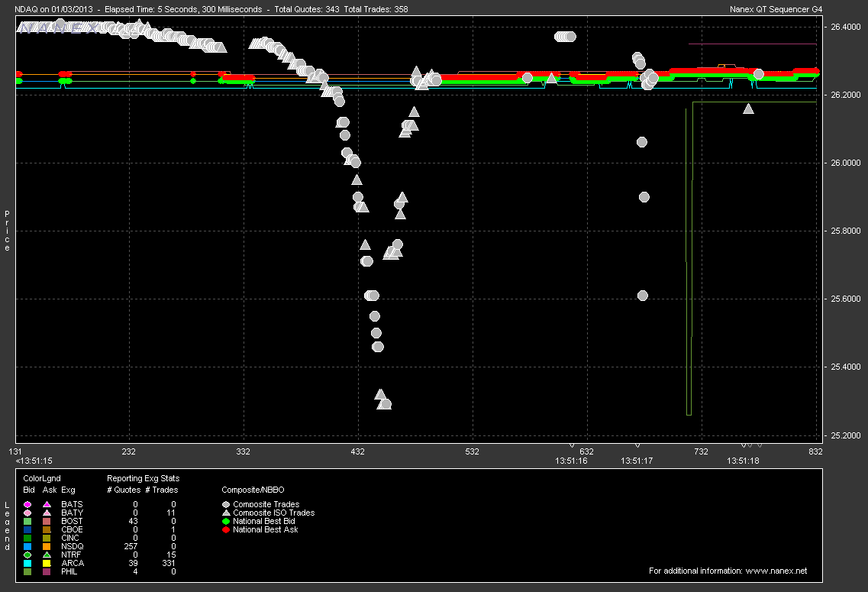Select the Composite Trades gray circle icon
Image resolution: width=868 pixels, height=592 pixels.
point(226,505)
